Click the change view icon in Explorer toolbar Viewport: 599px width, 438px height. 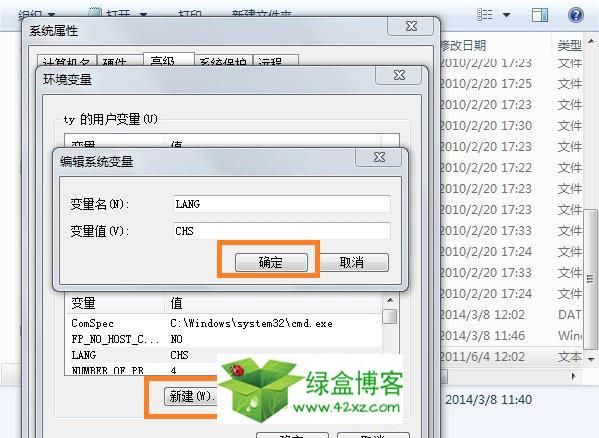(x=485, y=15)
